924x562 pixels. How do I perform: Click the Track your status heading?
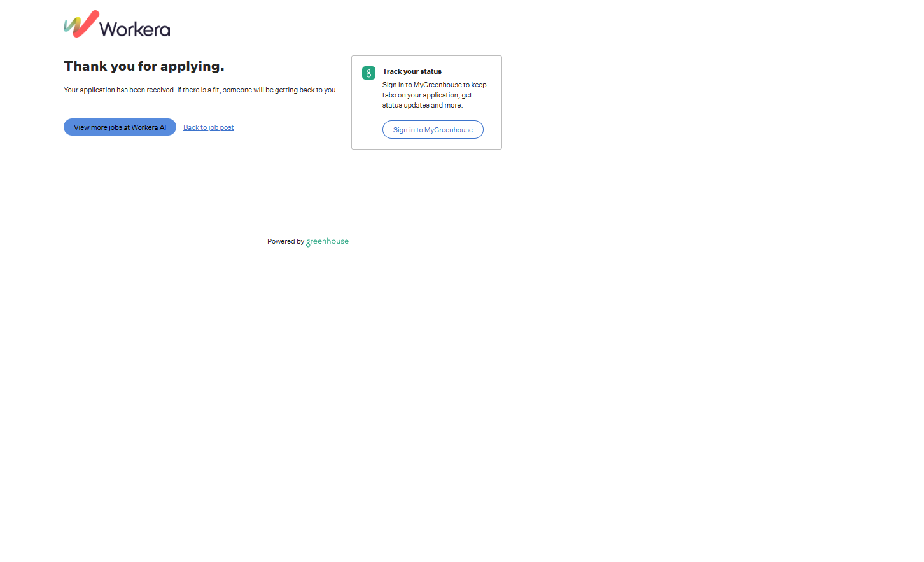coord(412,72)
